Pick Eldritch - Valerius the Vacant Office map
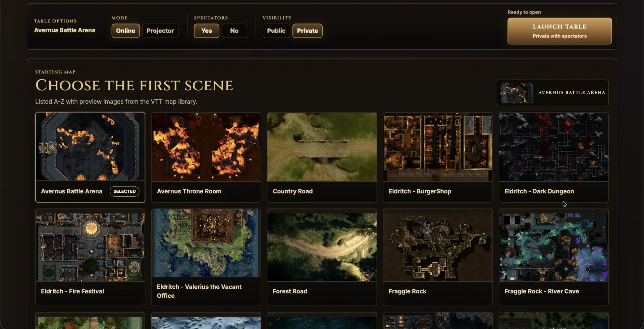Screen dimensions: 644x329 [206, 257]
